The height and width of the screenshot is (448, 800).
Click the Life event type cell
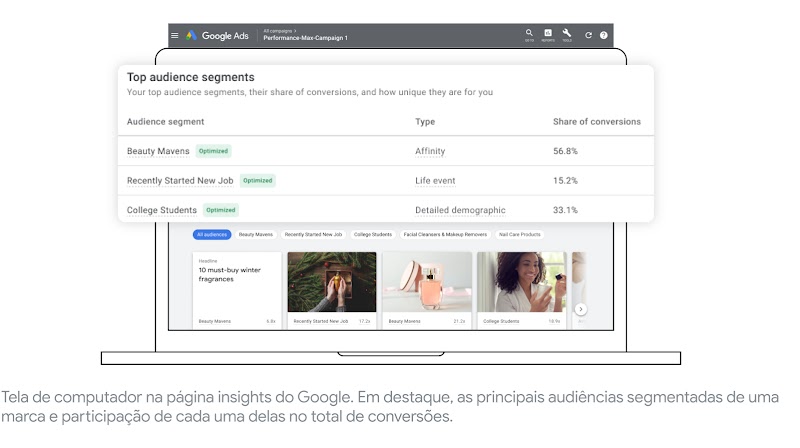pyautogui.click(x=435, y=181)
